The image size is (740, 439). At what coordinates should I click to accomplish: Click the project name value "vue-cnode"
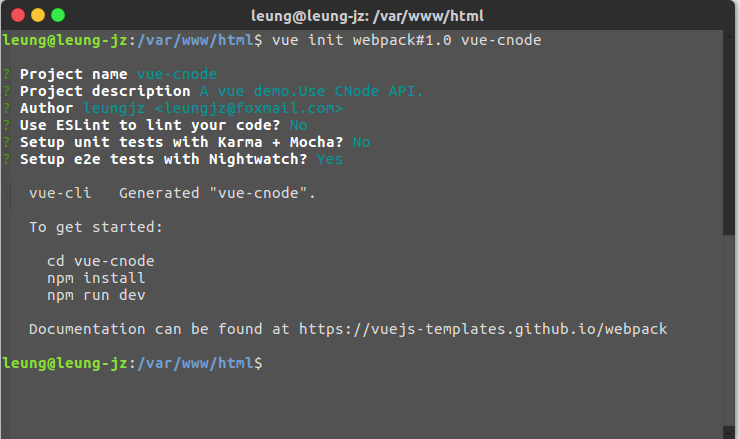click(177, 74)
